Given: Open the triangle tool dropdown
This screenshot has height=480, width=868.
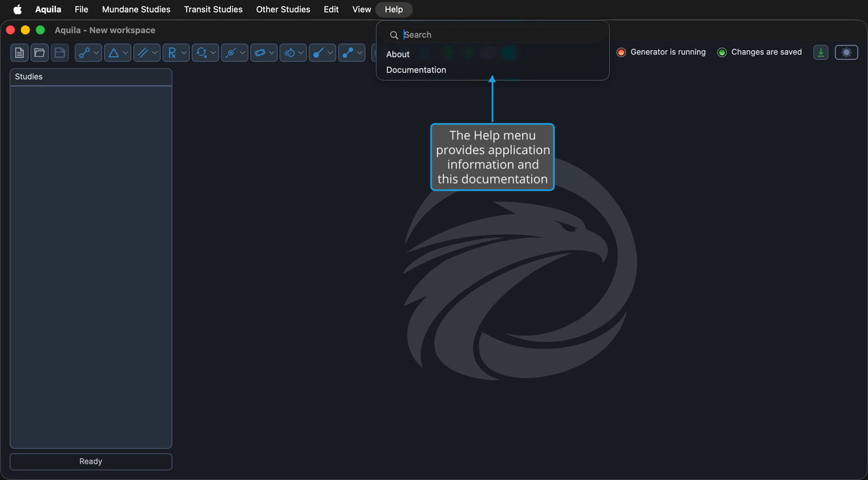Looking at the screenshot, I should [x=118, y=53].
